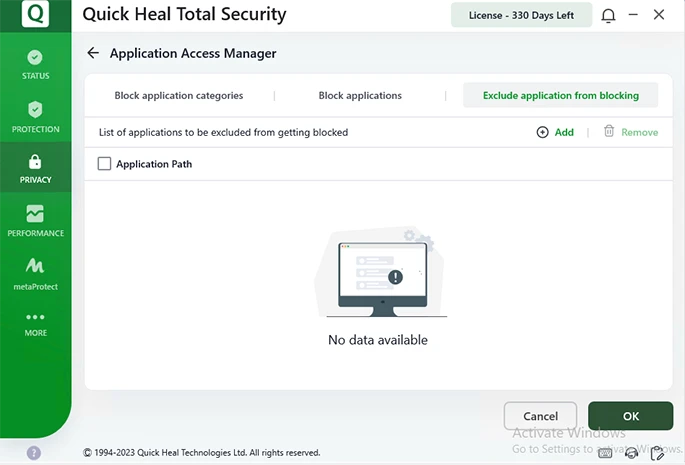Screen dimensions: 685x465
Task: Open help question mark icon
Action: tap(34, 453)
